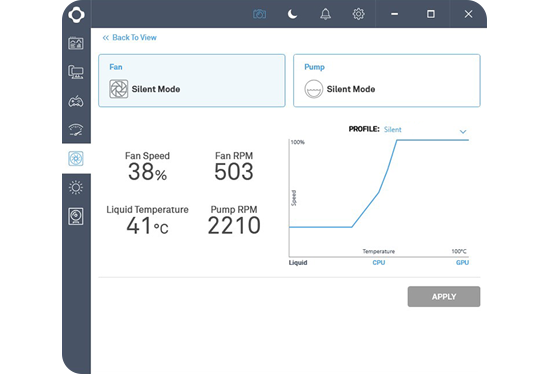Click the 503 Fan RPM value
This screenshot has width=549, height=374.
(x=234, y=172)
